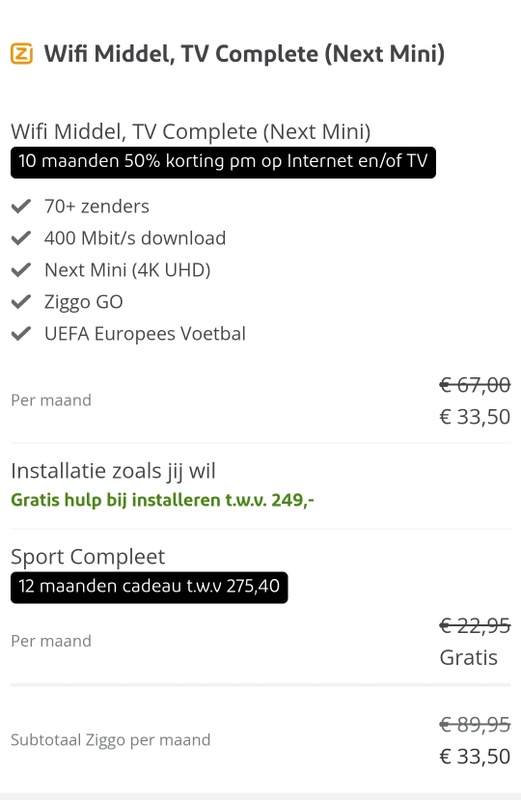The width and height of the screenshot is (521, 800).
Task: Click the checkmark beside UEFA Europees Voetbal
Action: click(21, 334)
